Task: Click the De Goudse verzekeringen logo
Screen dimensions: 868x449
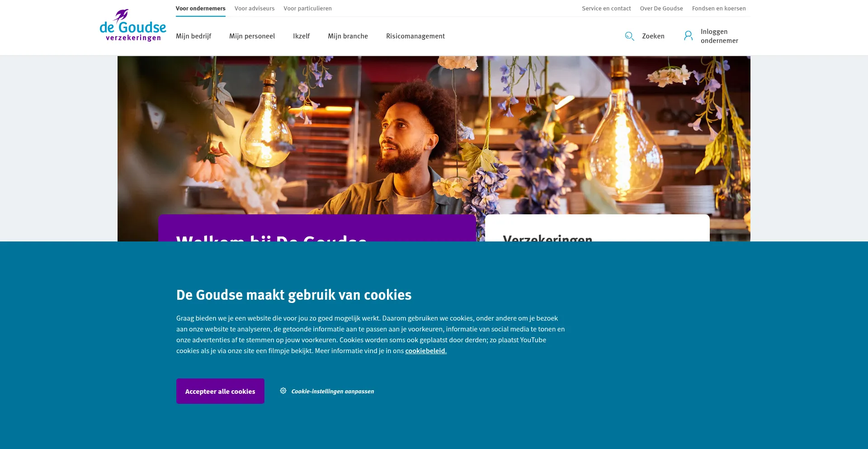Action: (133, 25)
